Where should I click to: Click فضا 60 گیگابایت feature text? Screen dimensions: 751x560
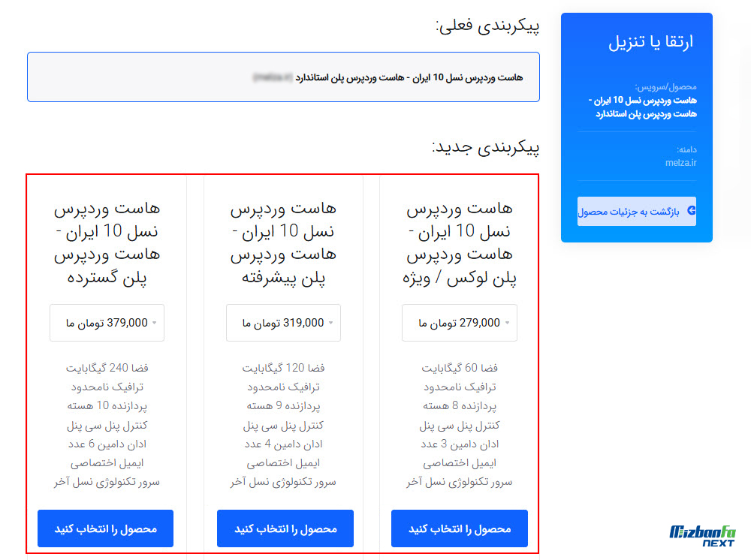pyautogui.click(x=460, y=368)
